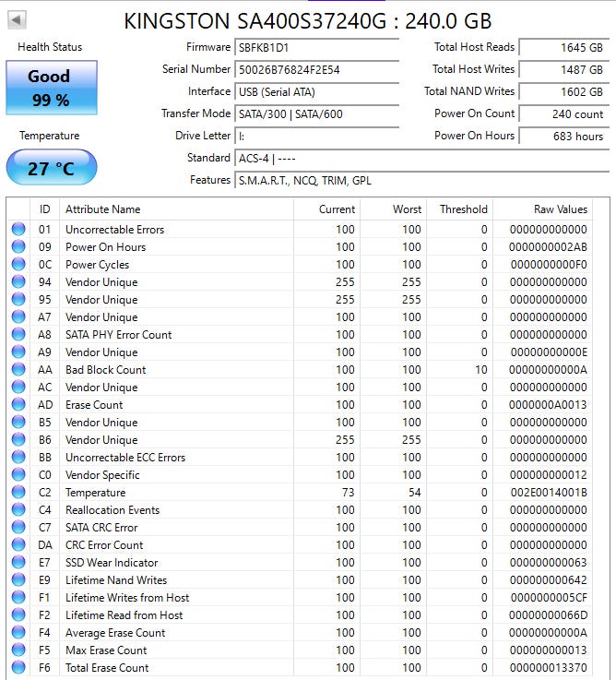The width and height of the screenshot is (616, 680).
Task: Select the SATA PHY Error Count attribute name
Action: click(x=118, y=334)
